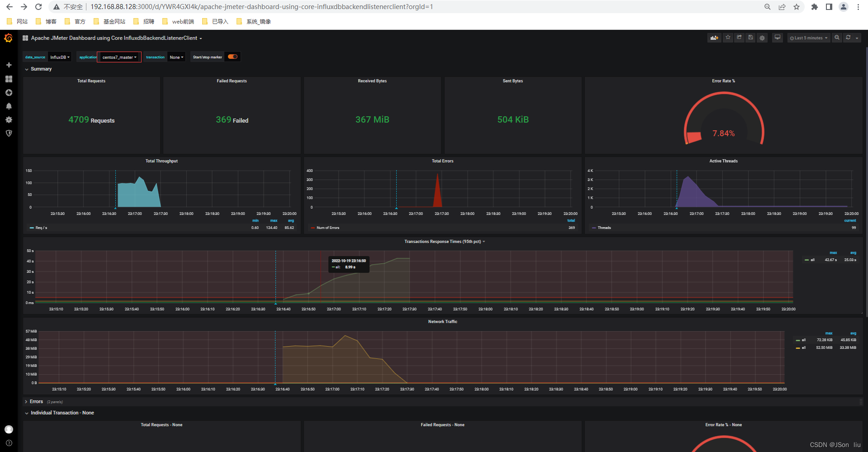Open the refresh interval dropdown arrow
This screenshot has width=868, height=452.
pyautogui.click(x=857, y=38)
